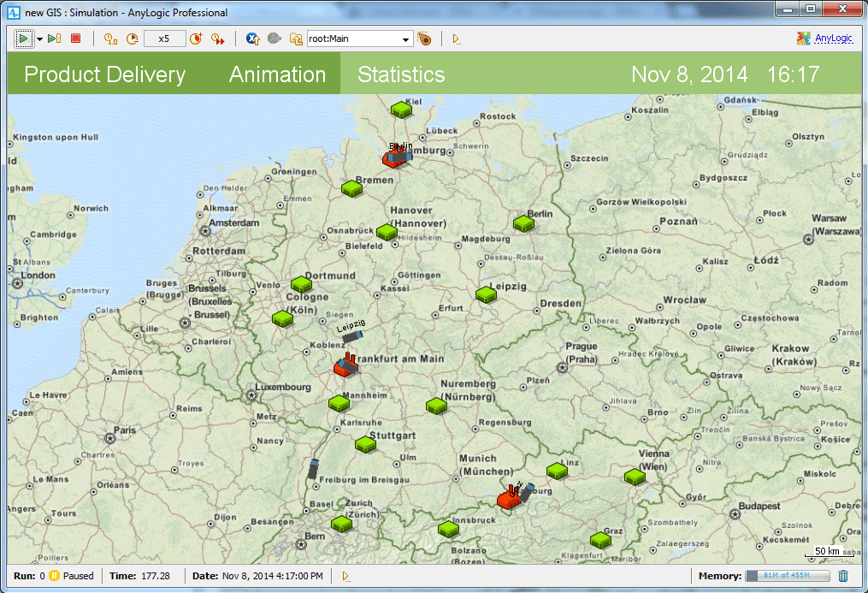The image size is (868, 593).
Task: Click the slow down simulation icon
Action: [x=133, y=39]
